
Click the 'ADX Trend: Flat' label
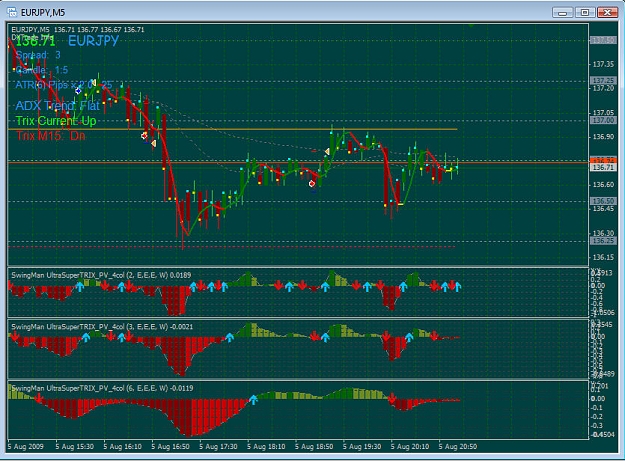[x=57, y=106]
